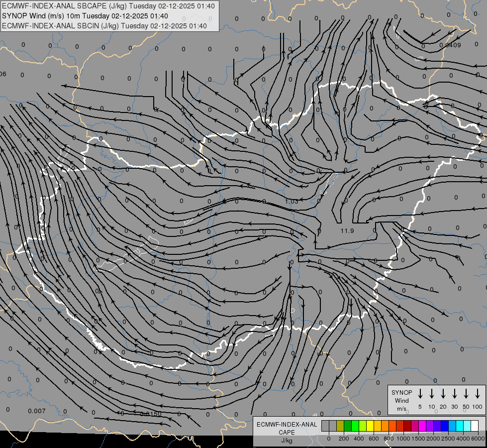The width and height of the screenshot is (487, 448).
Task: Click the 800 tick label on colorbar
Action: (389, 439)
